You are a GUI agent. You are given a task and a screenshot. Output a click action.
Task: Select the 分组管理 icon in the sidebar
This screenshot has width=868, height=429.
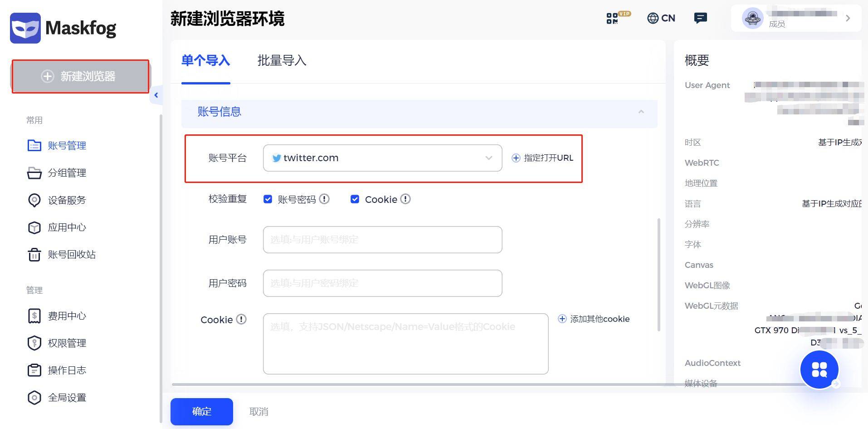(35, 173)
